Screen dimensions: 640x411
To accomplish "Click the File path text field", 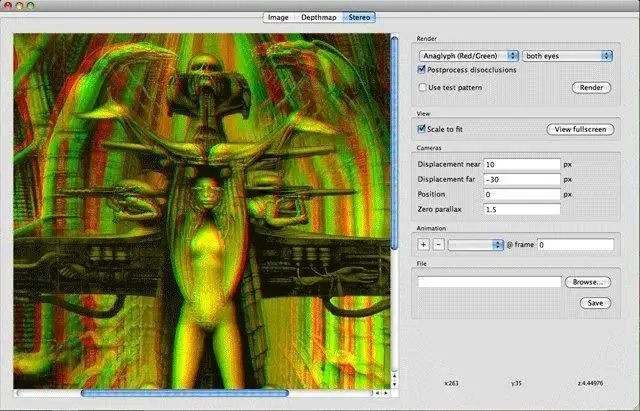I will point(489,282).
